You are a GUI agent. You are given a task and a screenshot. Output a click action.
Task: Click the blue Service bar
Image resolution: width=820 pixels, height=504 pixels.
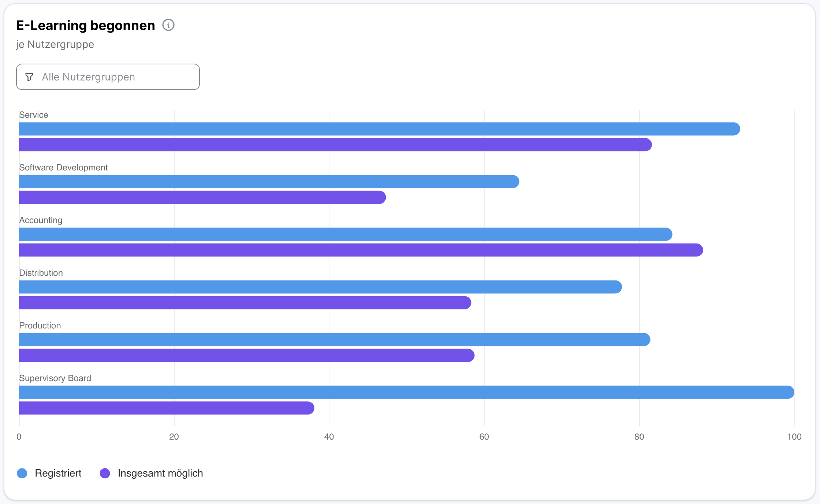coord(379,129)
